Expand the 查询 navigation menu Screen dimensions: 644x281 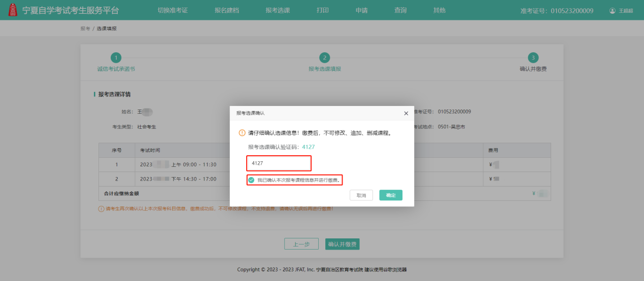coord(400,10)
